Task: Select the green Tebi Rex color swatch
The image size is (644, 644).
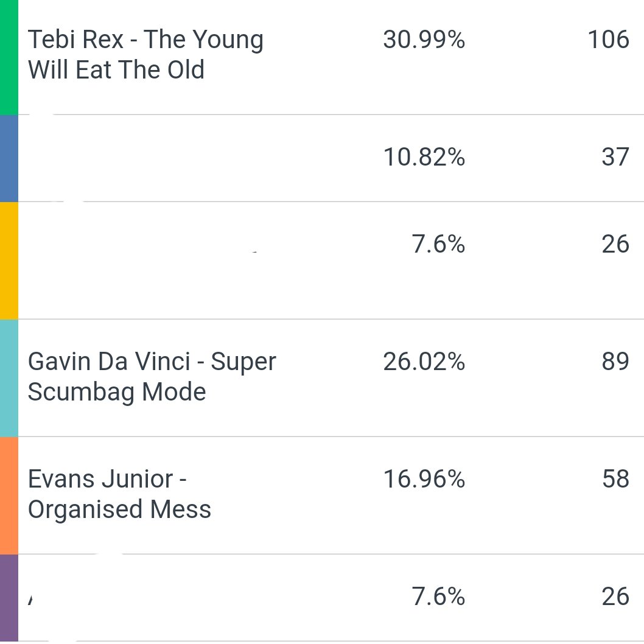Action: click(9, 57)
